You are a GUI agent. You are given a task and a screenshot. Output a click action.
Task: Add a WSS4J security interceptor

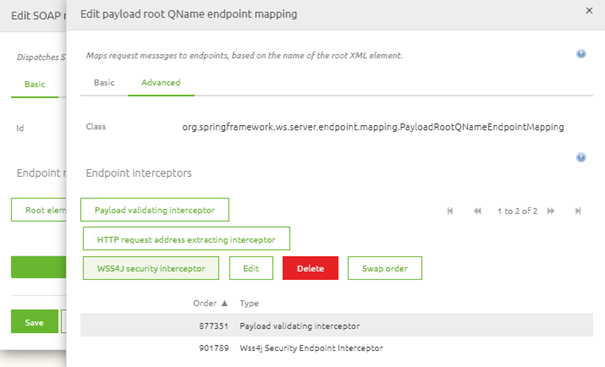[151, 268]
